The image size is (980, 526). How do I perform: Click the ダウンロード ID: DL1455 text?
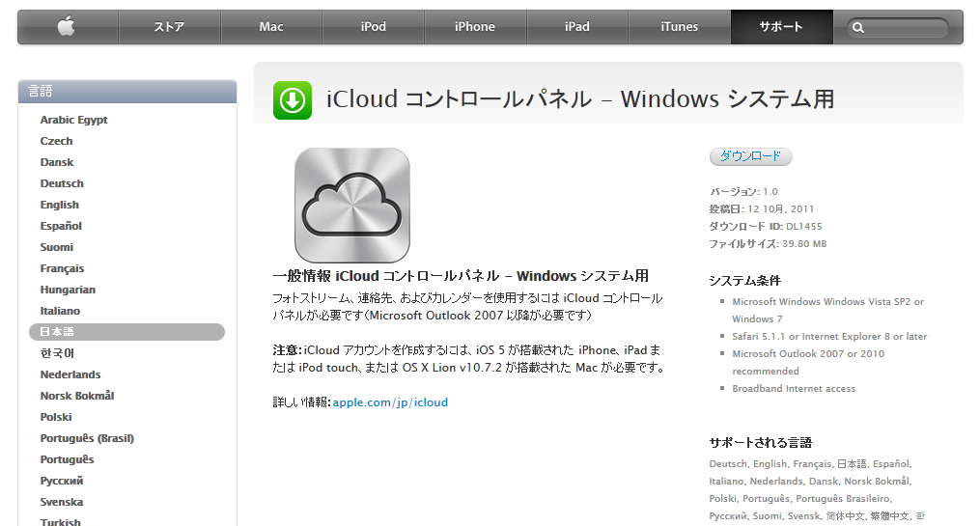coord(766,226)
